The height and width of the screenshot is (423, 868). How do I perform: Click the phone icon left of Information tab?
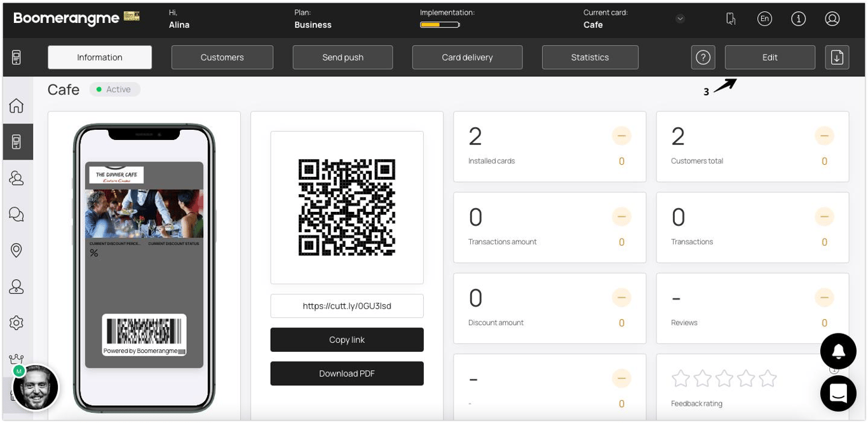pos(17,57)
